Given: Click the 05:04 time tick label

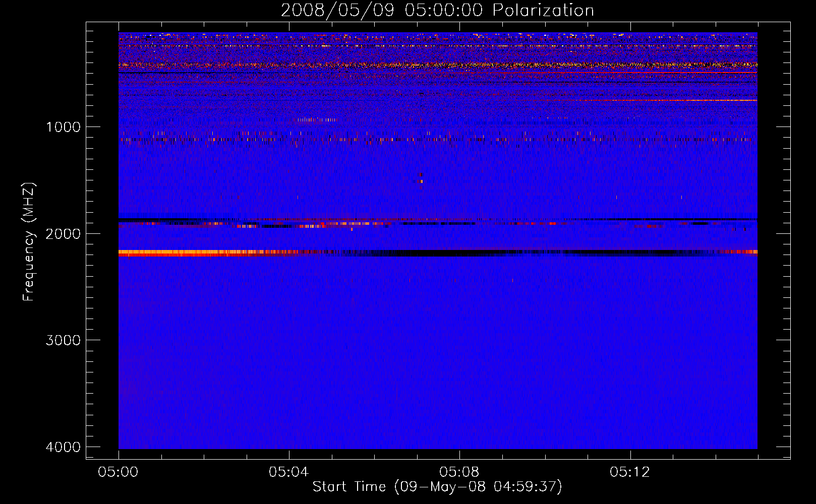Looking at the screenshot, I should coord(289,472).
